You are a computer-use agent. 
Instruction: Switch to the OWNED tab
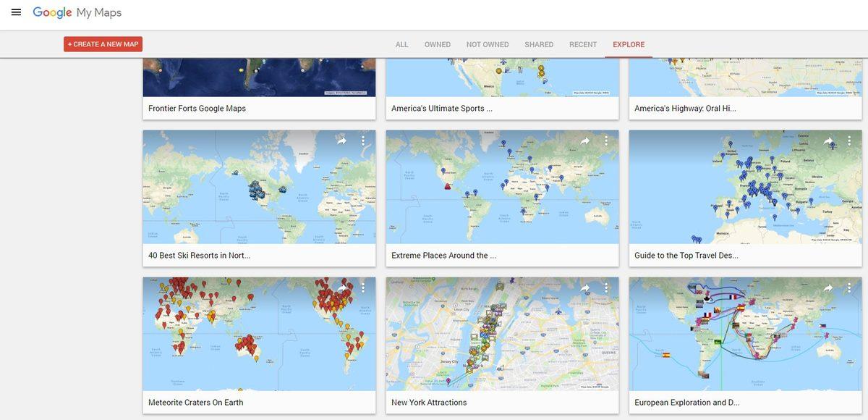click(437, 44)
